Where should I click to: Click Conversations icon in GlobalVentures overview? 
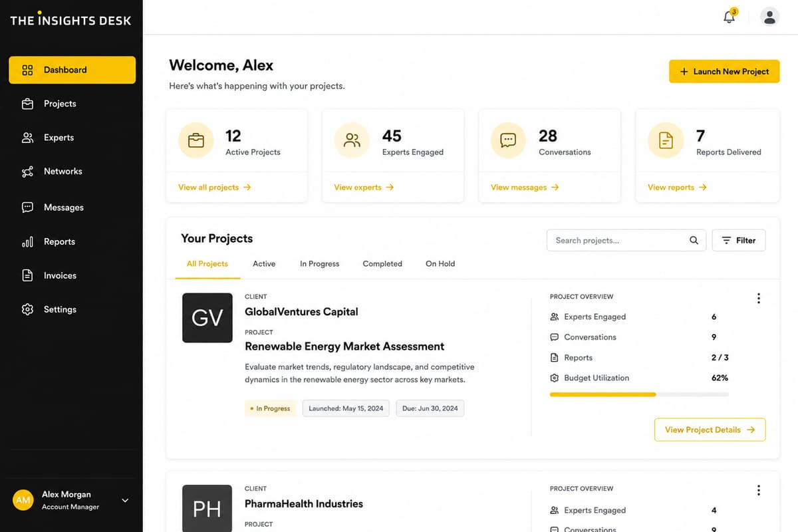click(555, 337)
